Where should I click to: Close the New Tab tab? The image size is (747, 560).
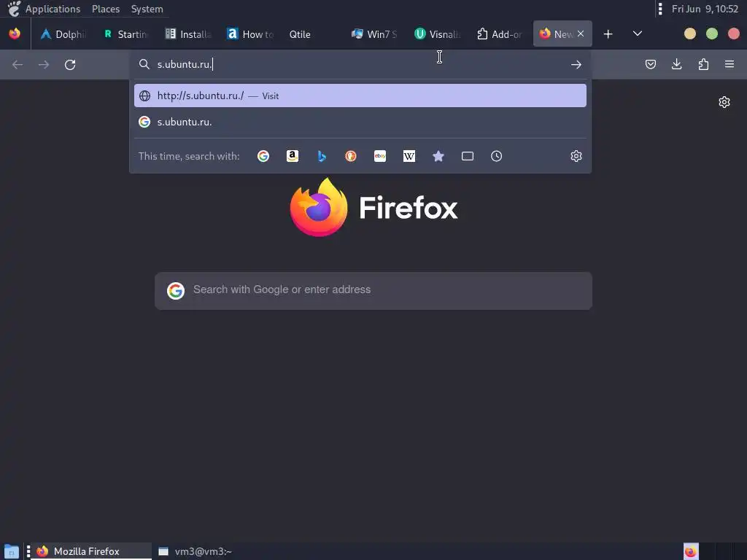(581, 34)
